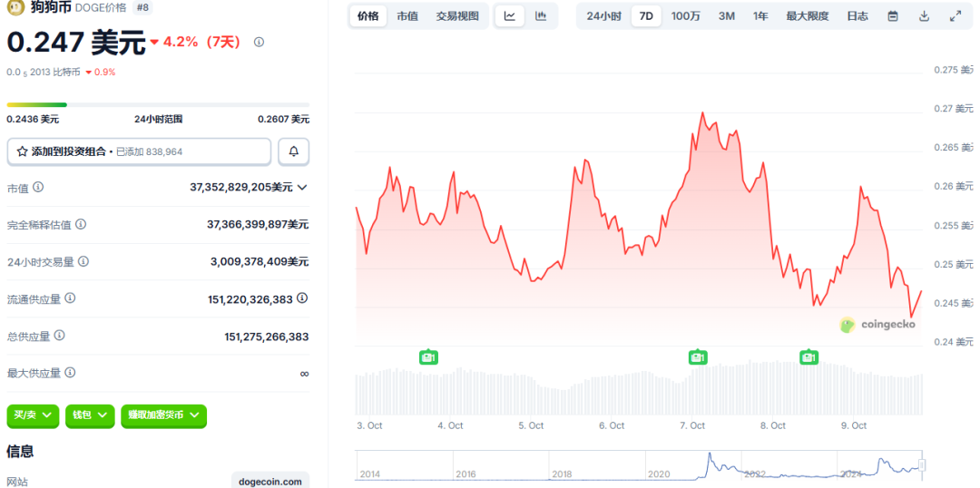Click the fullscreen expand chart icon
The width and height of the screenshot is (980, 488).
point(955,16)
